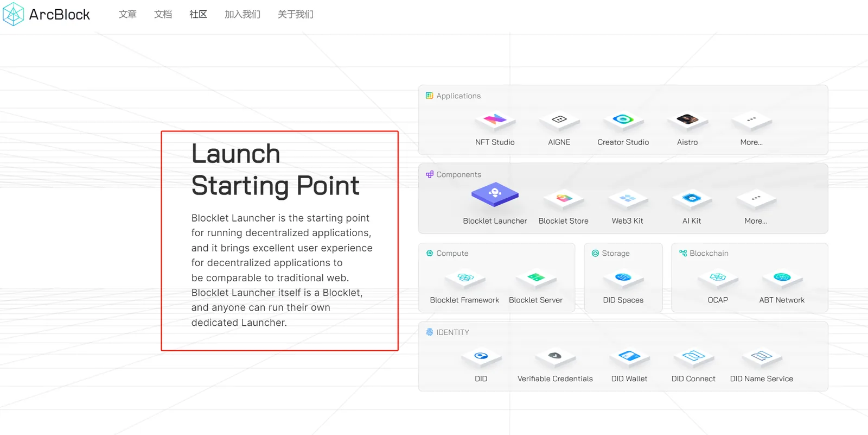868x435 pixels.
Task: Open the 文档 navigation menu
Action: coord(163,14)
